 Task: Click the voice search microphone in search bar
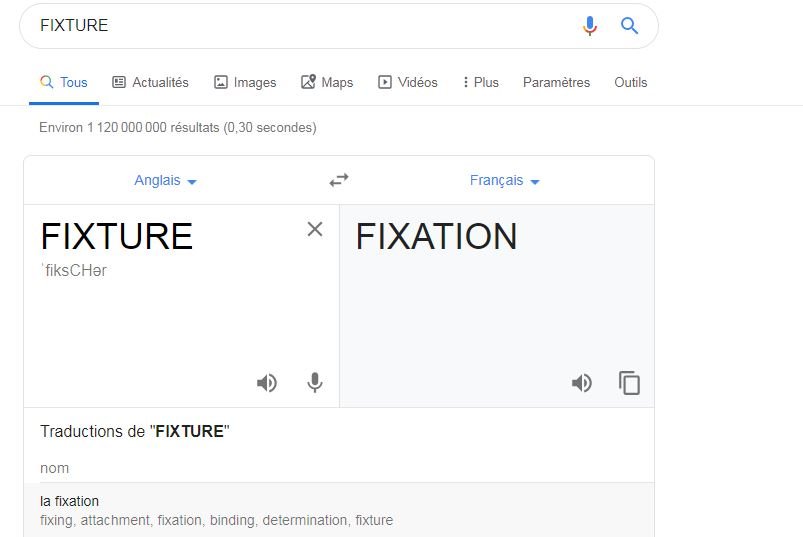tap(589, 25)
